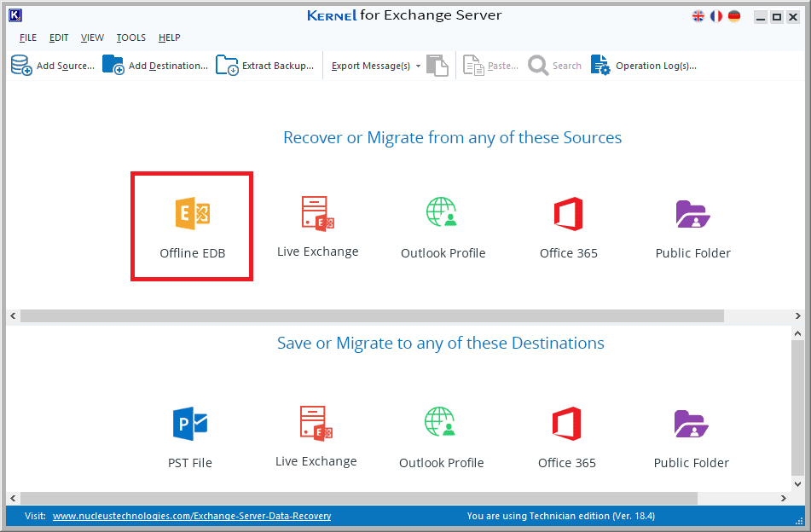
Task: Click Add Destination toolbar button
Action: click(155, 66)
